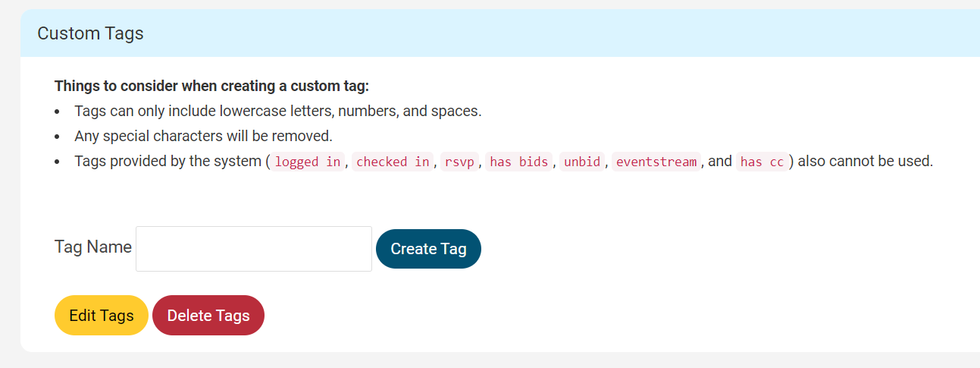Click the Delete Tags button
The width and height of the screenshot is (980, 368).
[x=208, y=315]
